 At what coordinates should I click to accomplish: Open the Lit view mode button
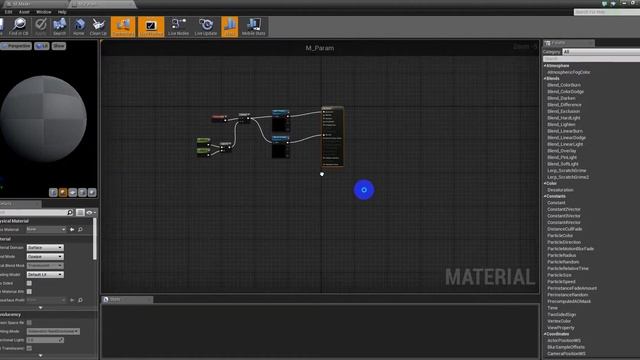click(42, 46)
